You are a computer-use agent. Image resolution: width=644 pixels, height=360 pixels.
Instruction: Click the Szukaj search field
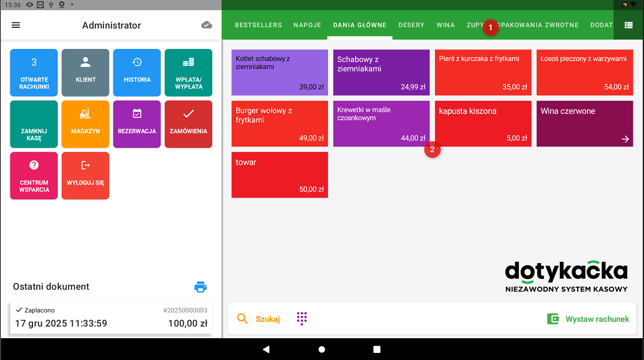coord(259,319)
